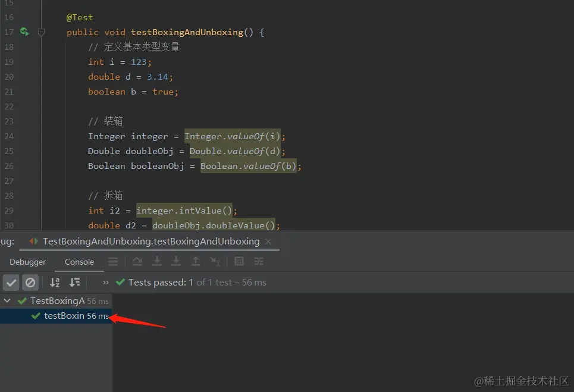Click the Integer.valueOf(i) expression on line 24
Screen dimensions: 574x392
[x=233, y=137]
